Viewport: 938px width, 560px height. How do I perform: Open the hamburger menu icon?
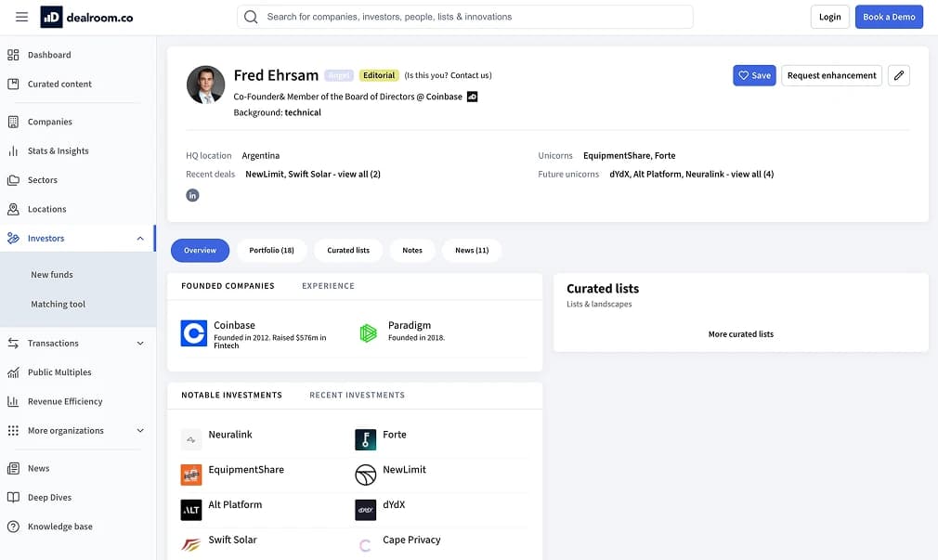tap(21, 17)
